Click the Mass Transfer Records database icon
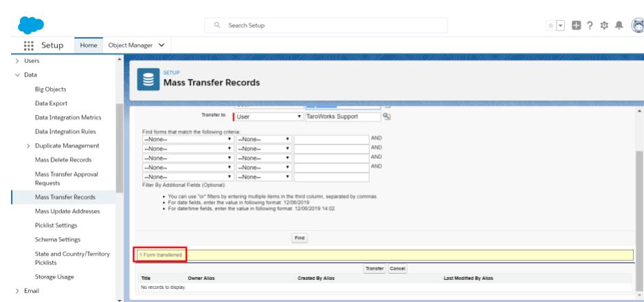The image size is (644, 302). click(x=148, y=79)
